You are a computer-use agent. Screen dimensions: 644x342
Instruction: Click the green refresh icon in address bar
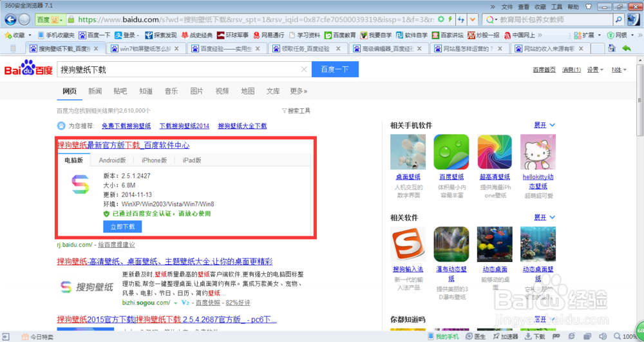tap(441, 19)
